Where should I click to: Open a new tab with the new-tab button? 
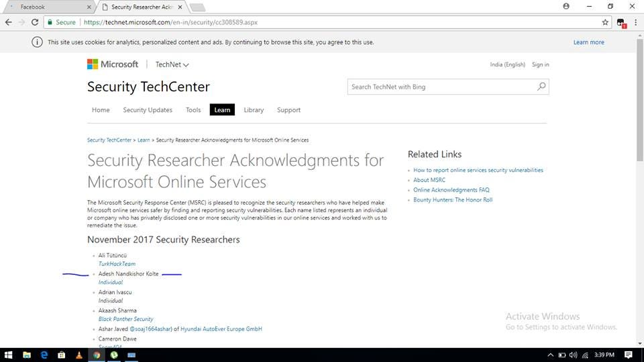pyautogui.click(x=198, y=7)
